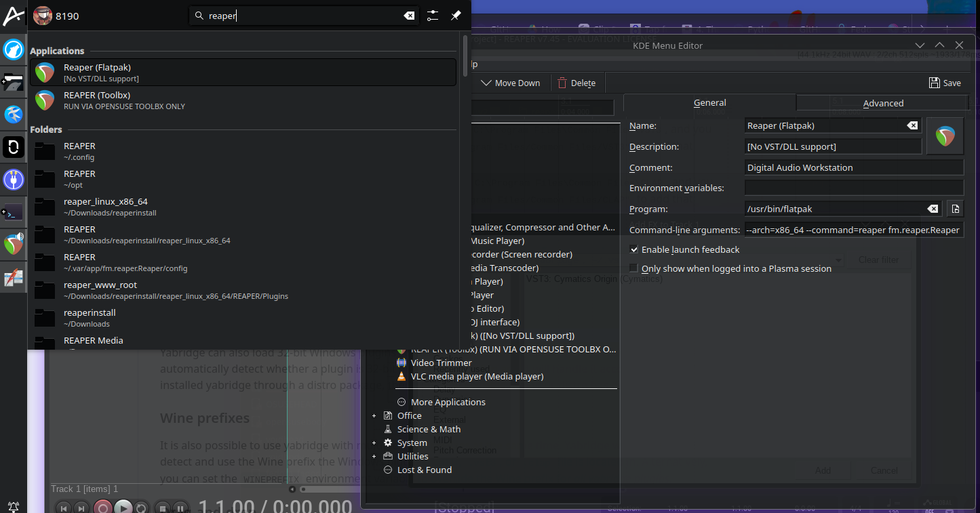Click the REAPER icon in the dock
The image size is (980, 513).
click(14, 244)
